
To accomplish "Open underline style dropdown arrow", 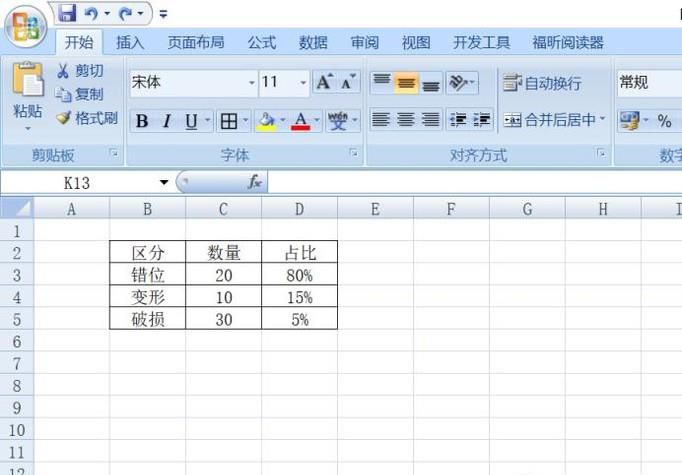I will (x=207, y=120).
